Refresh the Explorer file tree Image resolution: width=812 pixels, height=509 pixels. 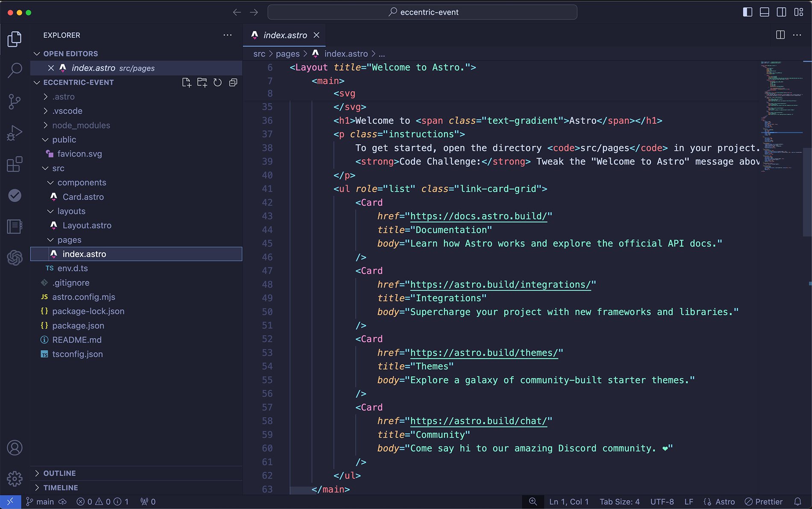218,82
